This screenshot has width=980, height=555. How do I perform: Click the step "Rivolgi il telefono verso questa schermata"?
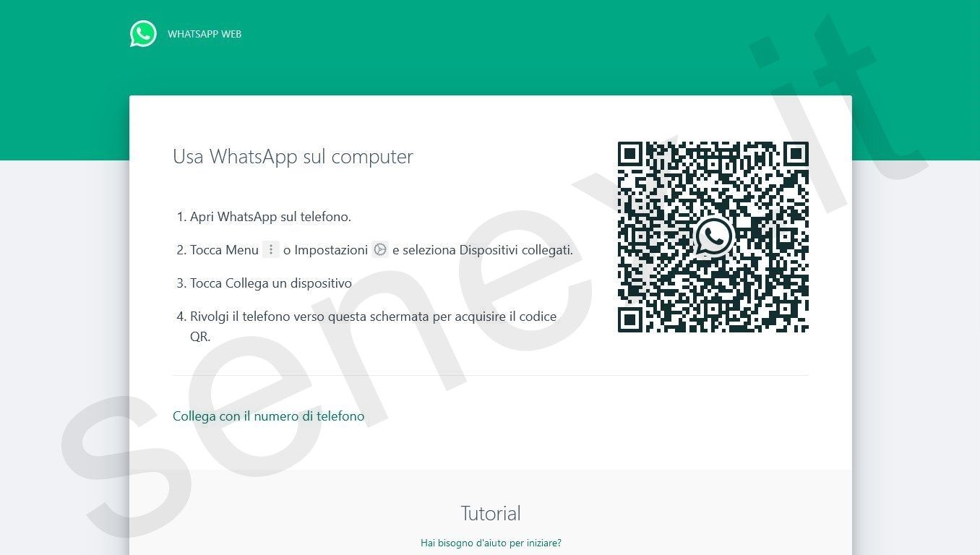[373, 326]
